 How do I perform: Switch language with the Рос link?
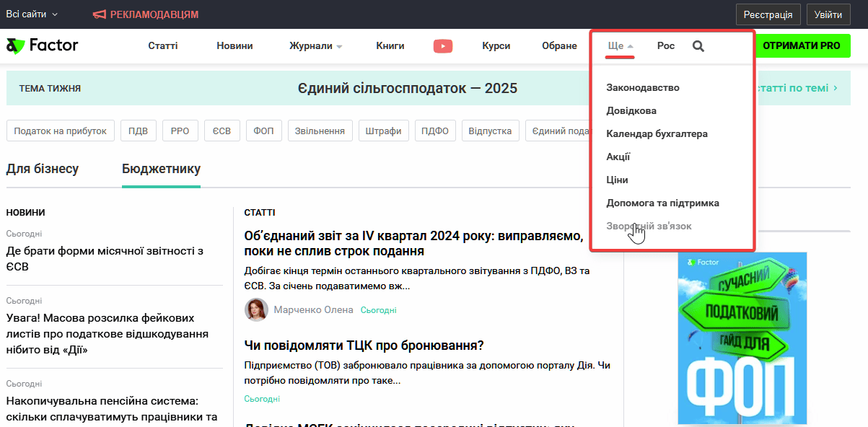pyautogui.click(x=665, y=46)
